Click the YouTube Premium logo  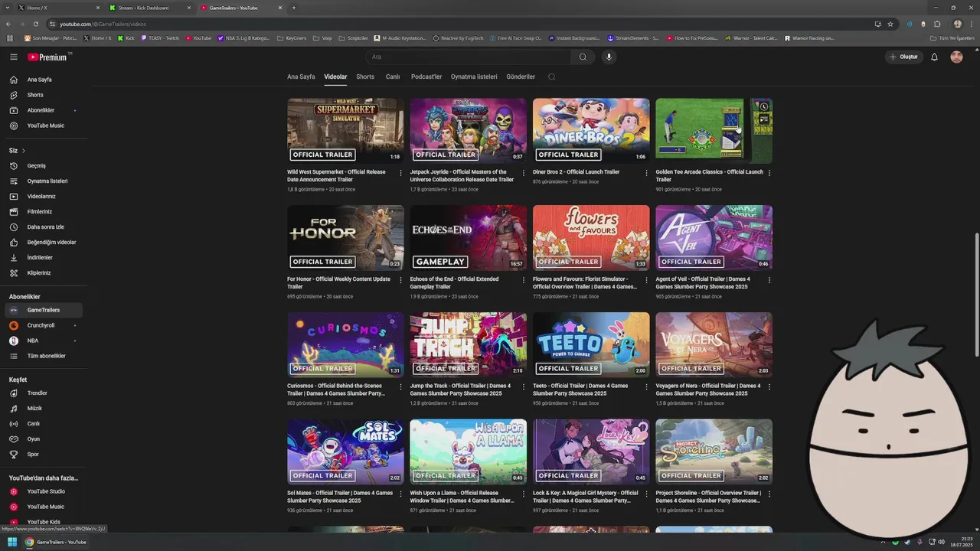click(x=49, y=57)
